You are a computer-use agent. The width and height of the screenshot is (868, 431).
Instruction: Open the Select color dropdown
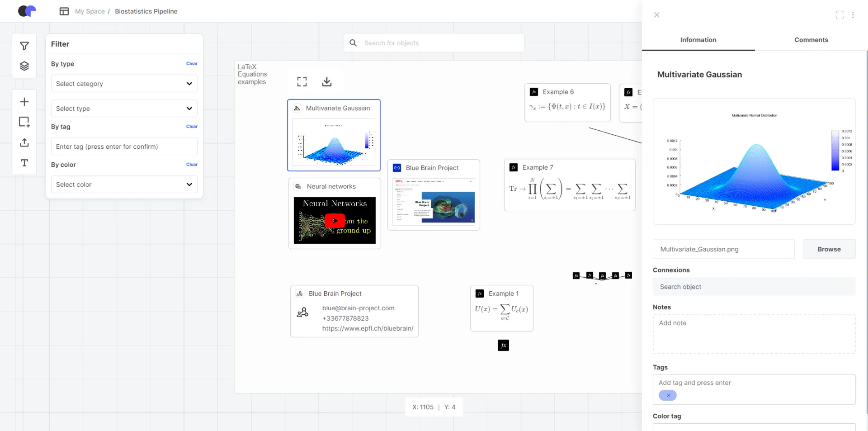click(124, 185)
